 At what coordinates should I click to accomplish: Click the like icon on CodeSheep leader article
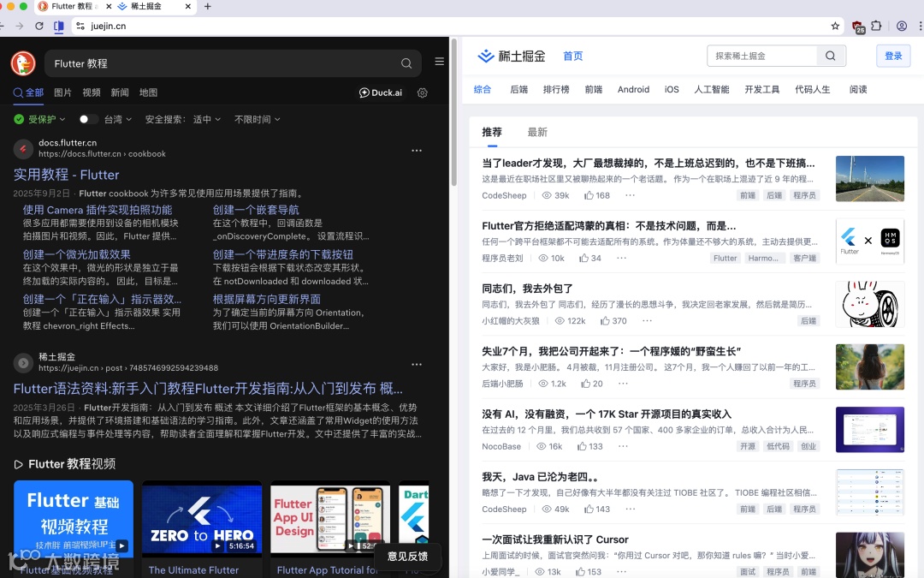click(589, 195)
